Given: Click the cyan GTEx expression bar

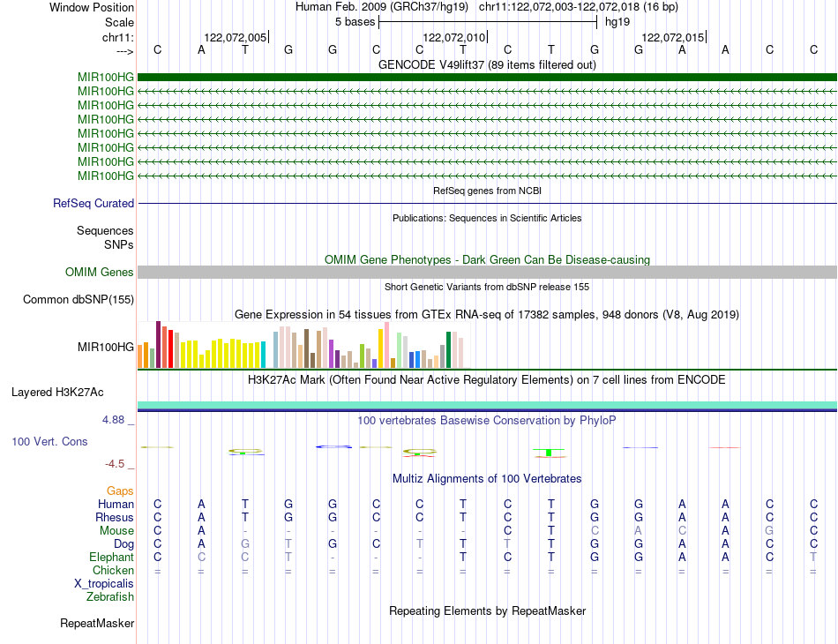Looking at the screenshot, I should (x=263, y=355).
